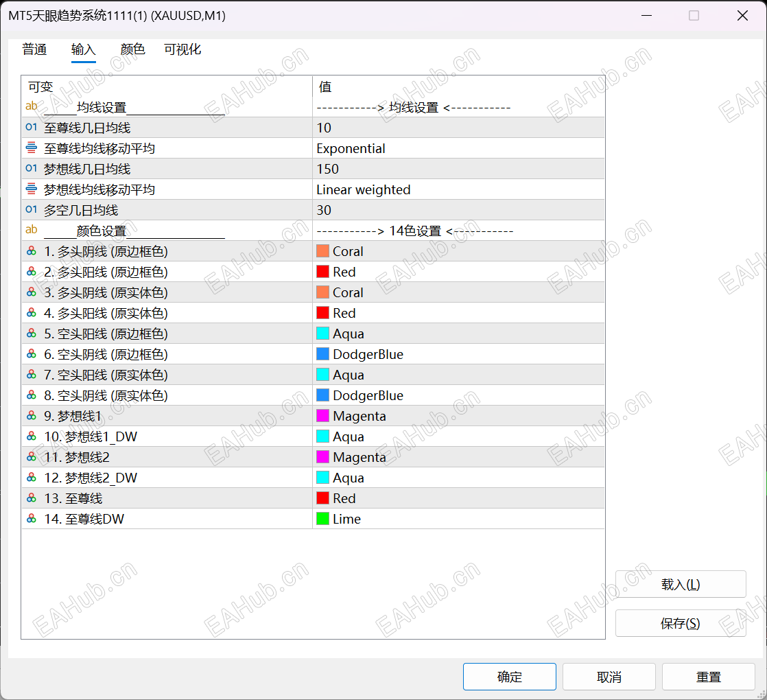Image resolution: width=767 pixels, height=700 pixels.
Task: Click the enum icon for 梦想线均线移动平均
Action: [32, 188]
